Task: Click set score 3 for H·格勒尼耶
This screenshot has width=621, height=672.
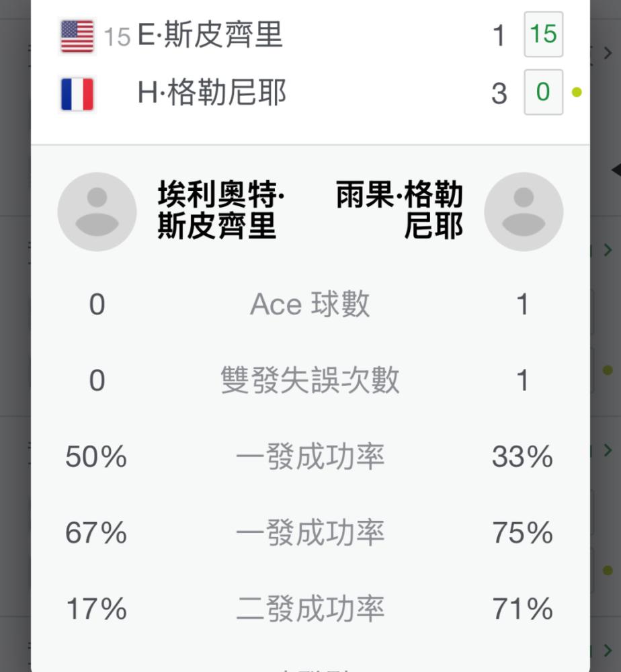Action: [499, 93]
